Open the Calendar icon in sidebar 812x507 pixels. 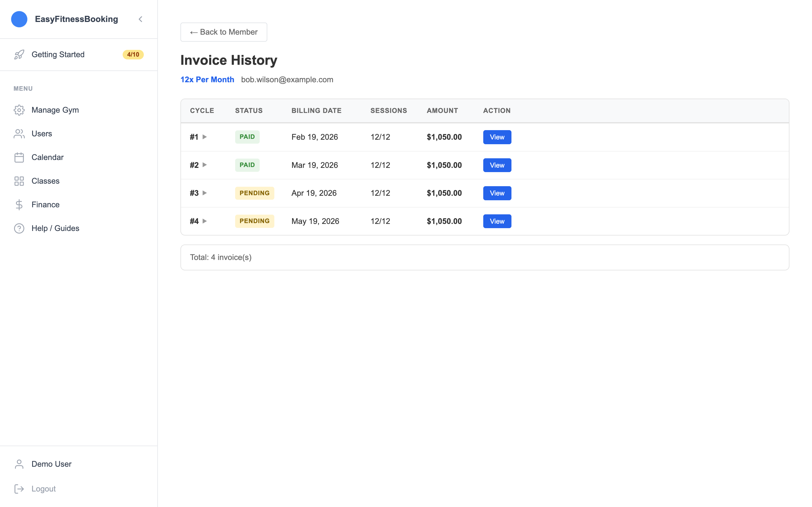pos(19,157)
